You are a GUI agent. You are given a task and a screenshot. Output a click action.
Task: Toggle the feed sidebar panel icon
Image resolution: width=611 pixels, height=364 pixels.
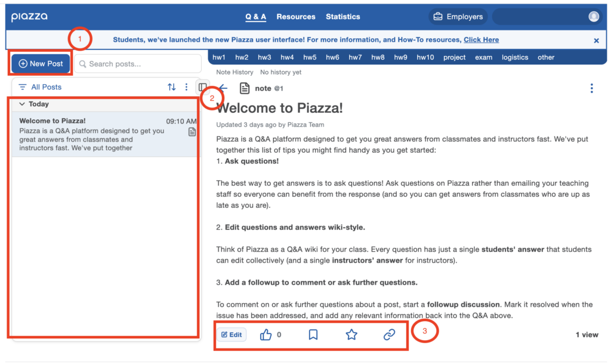[x=202, y=87]
